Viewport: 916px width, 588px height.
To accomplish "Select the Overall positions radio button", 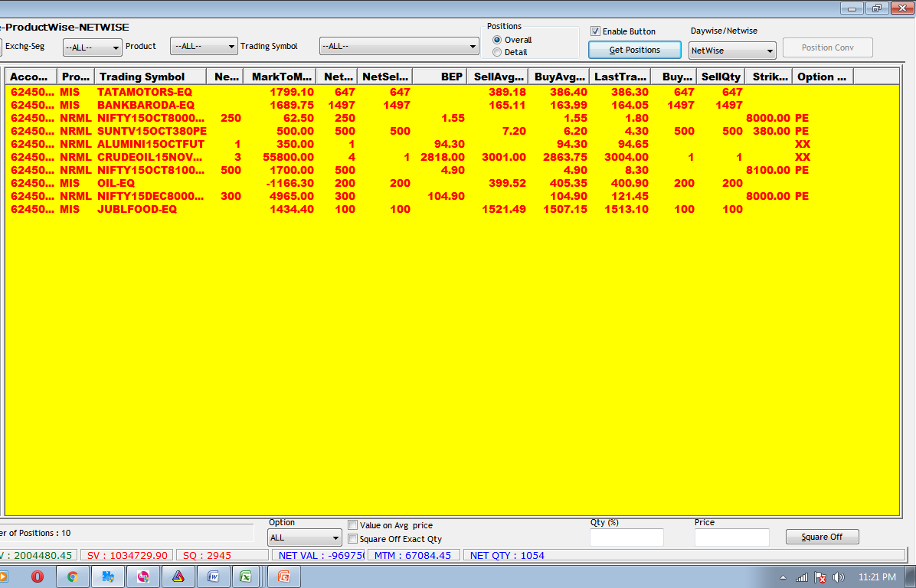I will point(497,40).
